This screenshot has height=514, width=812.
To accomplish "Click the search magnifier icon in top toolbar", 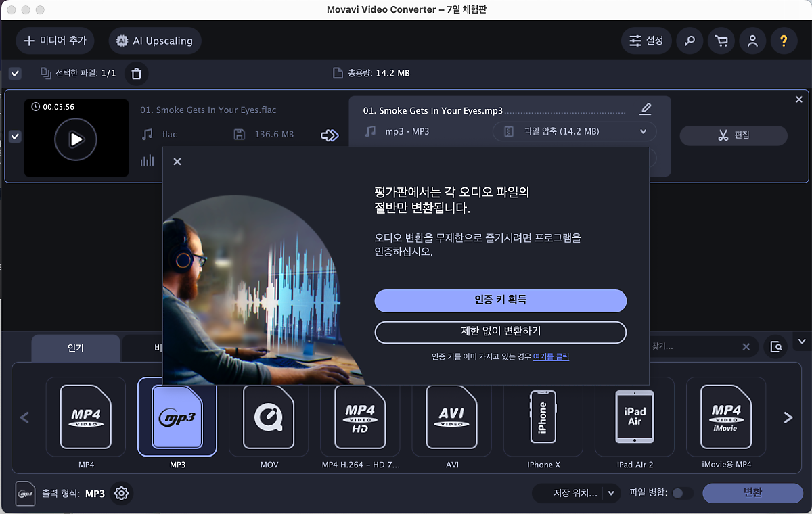I will pyautogui.click(x=690, y=41).
